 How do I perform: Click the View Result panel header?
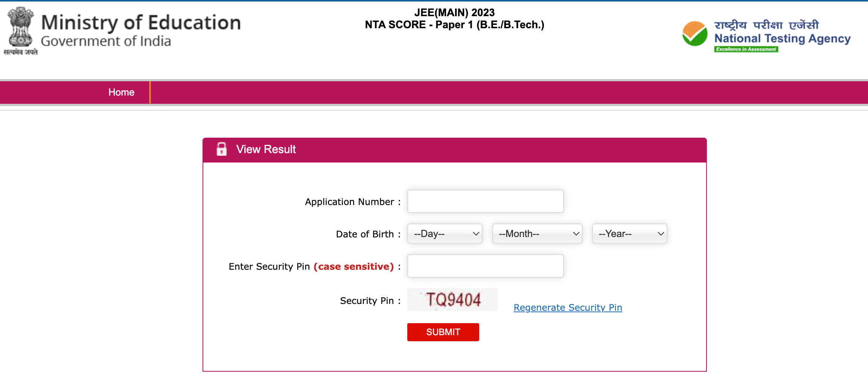pos(454,150)
